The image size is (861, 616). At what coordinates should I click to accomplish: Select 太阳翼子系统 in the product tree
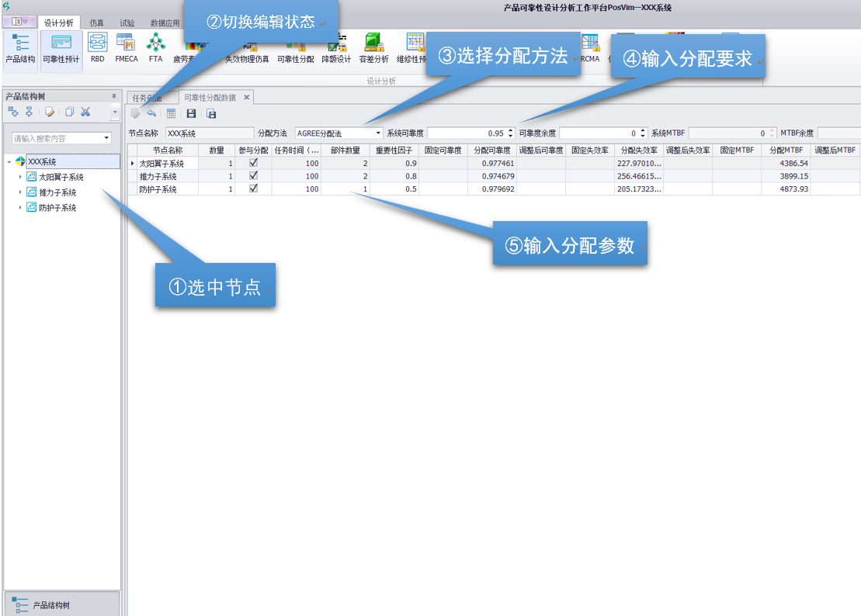[x=61, y=177]
